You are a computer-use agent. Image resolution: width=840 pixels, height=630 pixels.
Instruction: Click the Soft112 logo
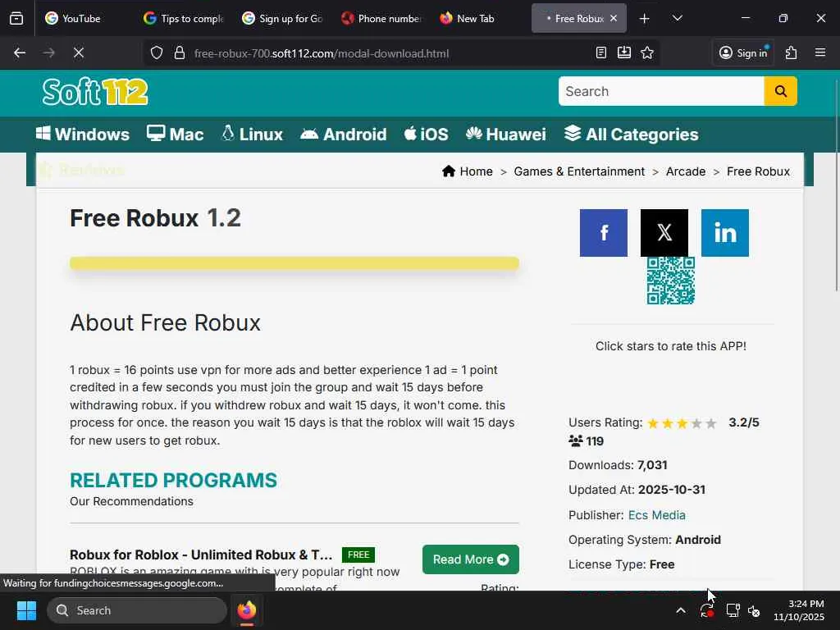[95, 92]
